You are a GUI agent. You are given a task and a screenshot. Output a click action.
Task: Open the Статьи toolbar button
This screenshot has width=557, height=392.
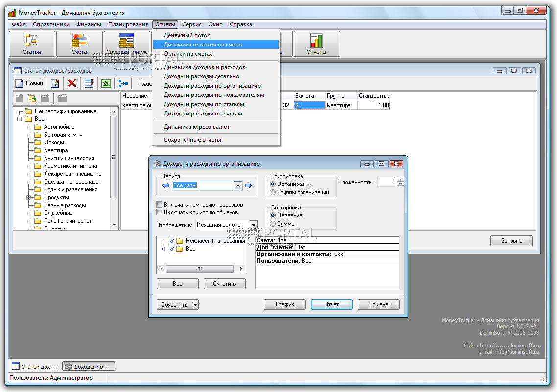pyautogui.click(x=32, y=44)
